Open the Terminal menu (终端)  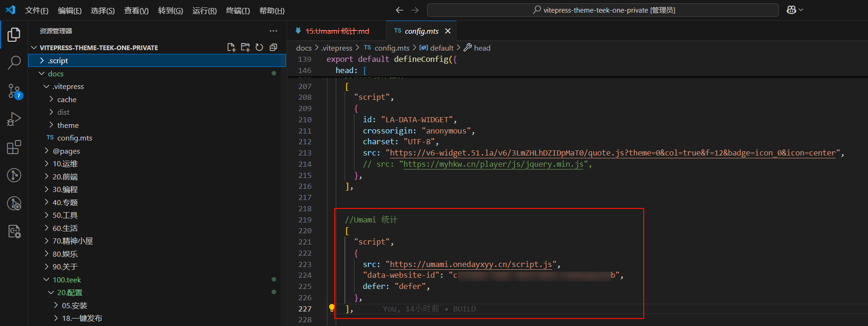238,10
